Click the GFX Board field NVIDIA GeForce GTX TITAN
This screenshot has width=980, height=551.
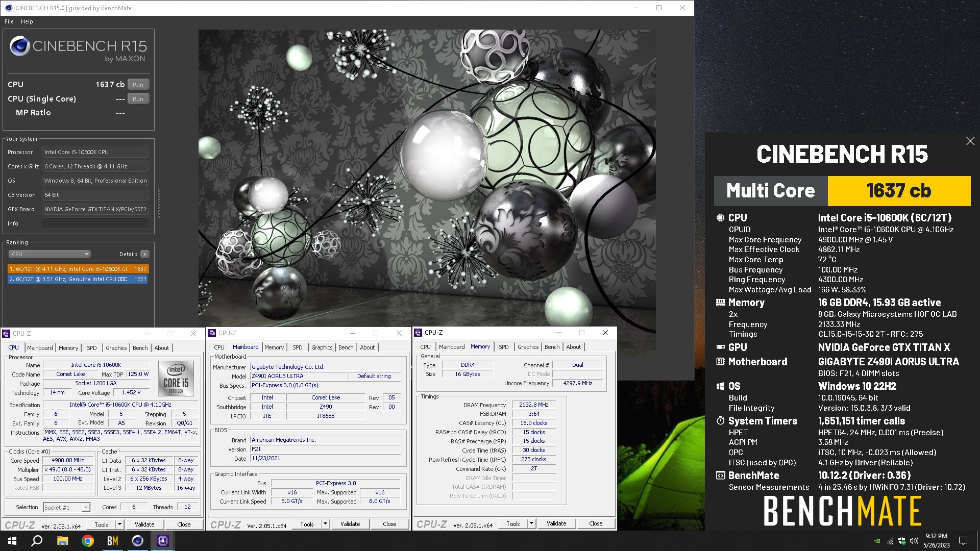pos(95,209)
